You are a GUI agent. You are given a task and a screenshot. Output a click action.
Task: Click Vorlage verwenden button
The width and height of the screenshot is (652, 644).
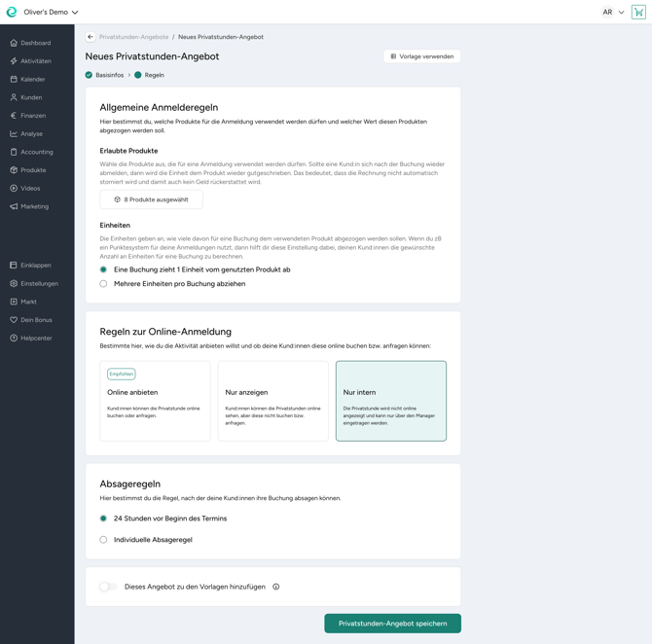[x=422, y=56]
